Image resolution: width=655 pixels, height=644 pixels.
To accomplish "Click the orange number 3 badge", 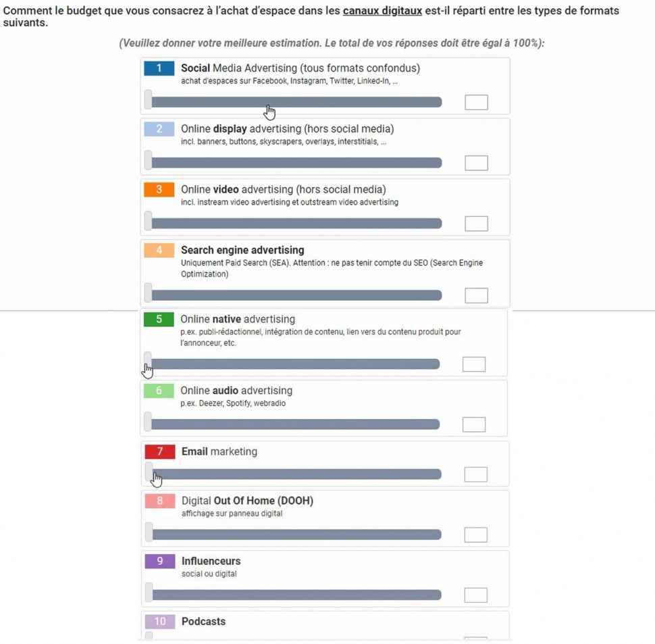I will pos(159,190).
